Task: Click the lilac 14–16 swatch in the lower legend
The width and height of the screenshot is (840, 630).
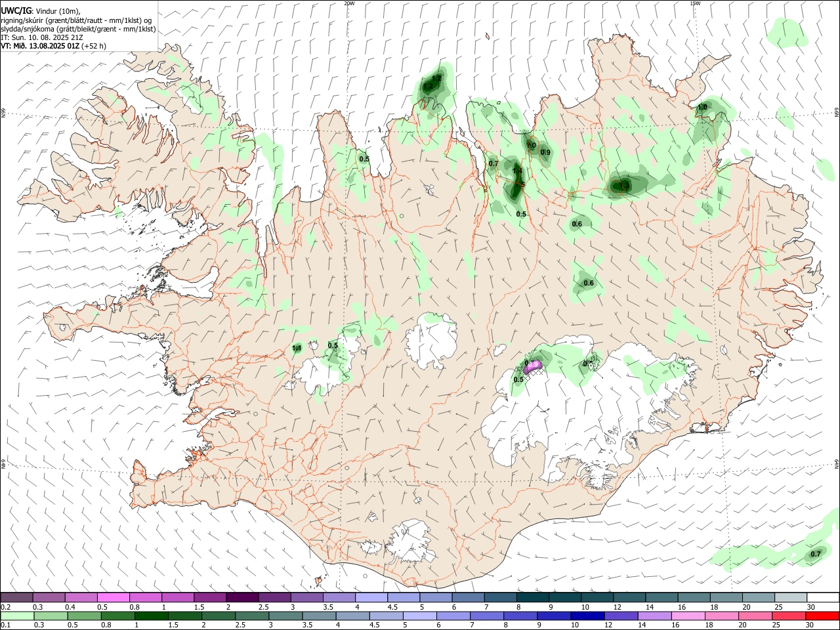Action: coord(654,616)
